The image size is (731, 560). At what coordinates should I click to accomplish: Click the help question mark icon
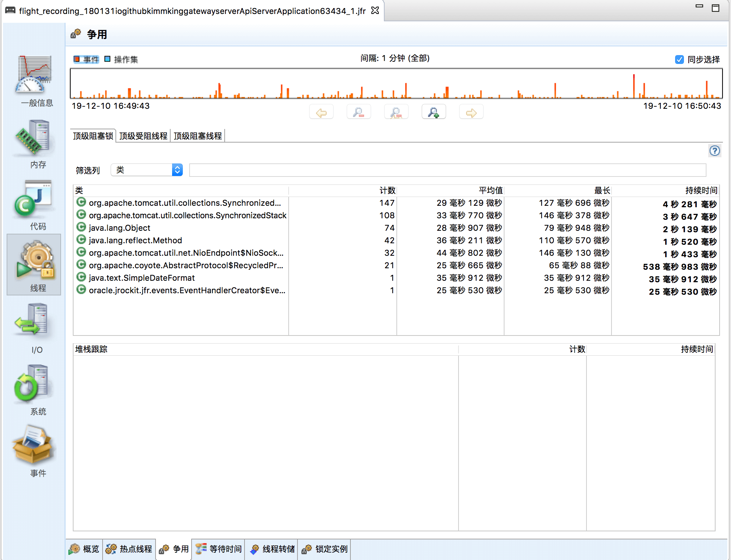[x=714, y=151]
